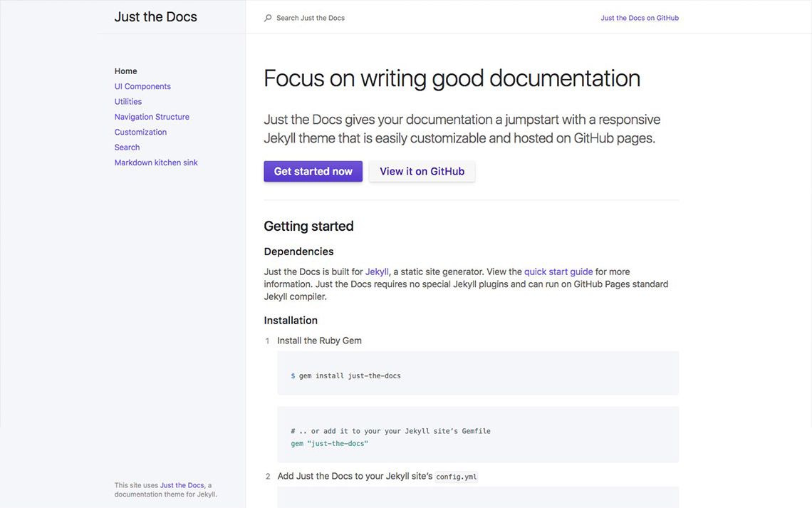This screenshot has width=812, height=508.
Task: Select Home in the sidebar navigation
Action: [x=125, y=71]
